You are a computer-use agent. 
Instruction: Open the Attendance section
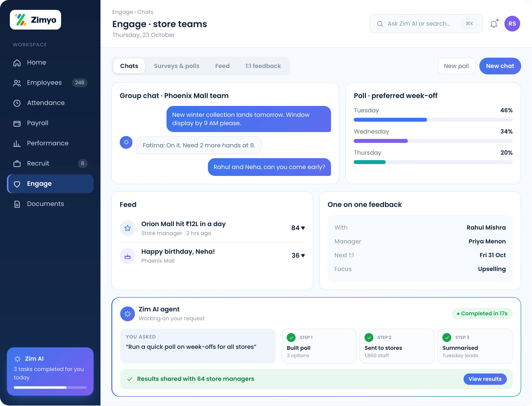(x=50, y=103)
